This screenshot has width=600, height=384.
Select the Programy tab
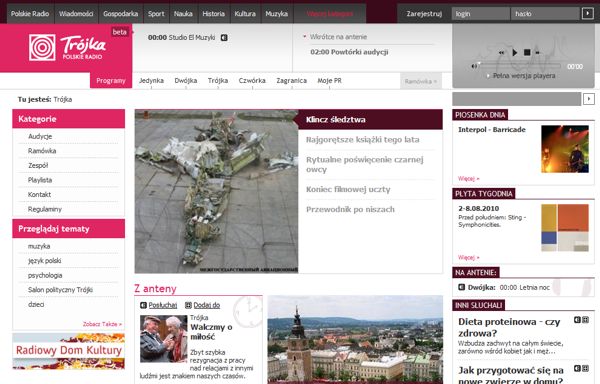point(111,81)
